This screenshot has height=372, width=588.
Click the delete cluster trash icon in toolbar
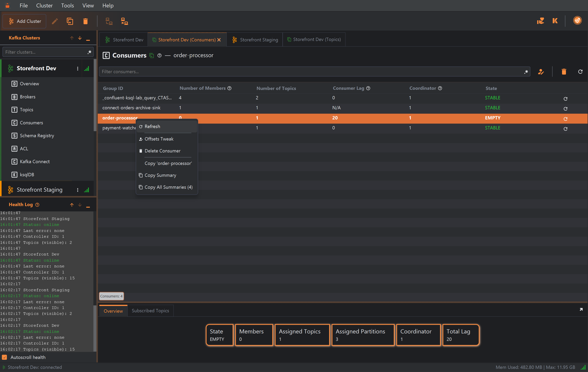pos(85,21)
